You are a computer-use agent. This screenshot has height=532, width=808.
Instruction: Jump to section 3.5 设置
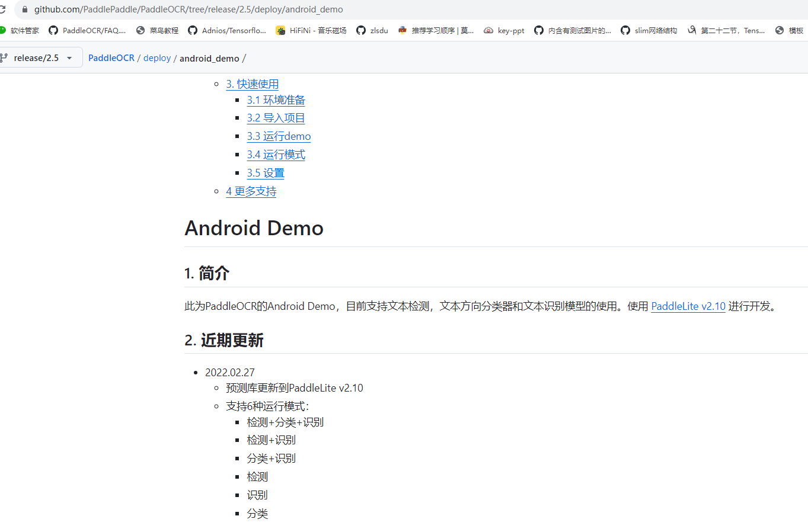pos(266,173)
